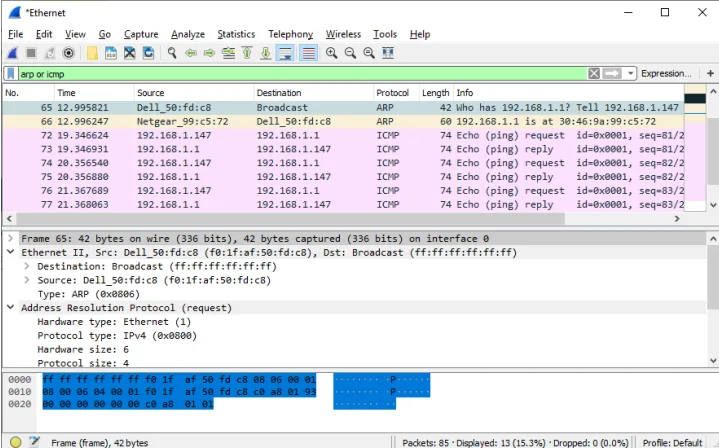Select packet 72 ICMP echo request

(x=343, y=135)
